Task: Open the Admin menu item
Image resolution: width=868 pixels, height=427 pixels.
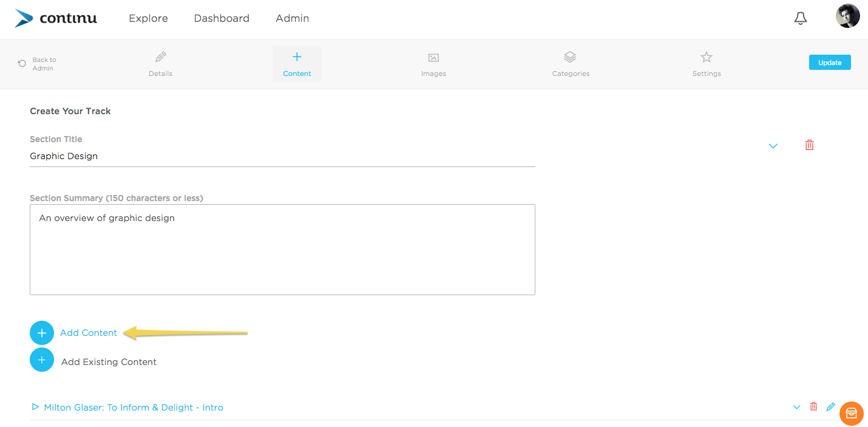Action: pyautogui.click(x=293, y=18)
